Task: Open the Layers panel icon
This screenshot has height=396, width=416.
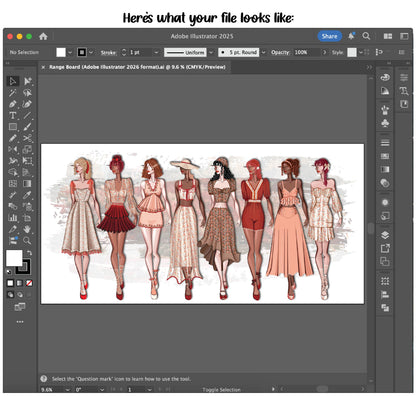Action: (385, 235)
